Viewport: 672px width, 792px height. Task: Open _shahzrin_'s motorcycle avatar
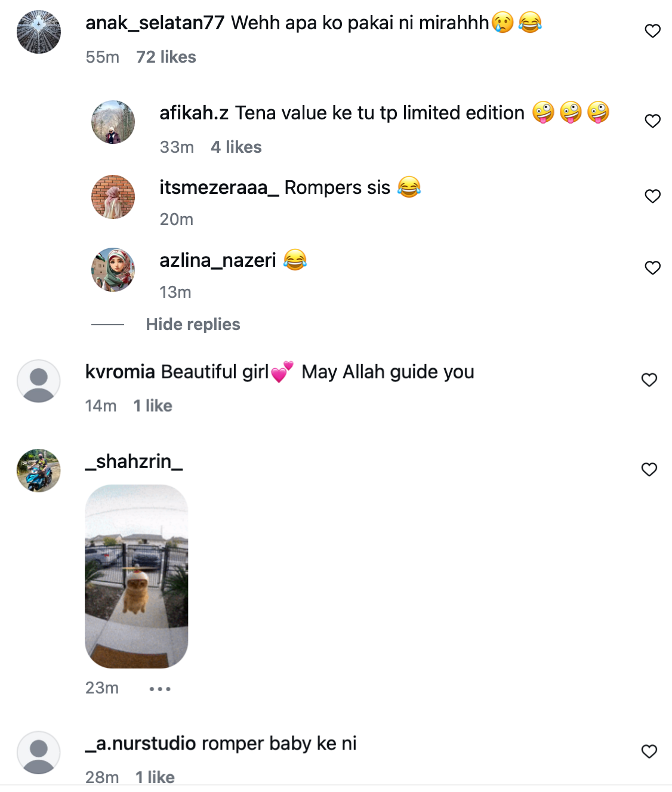pyautogui.click(x=39, y=471)
